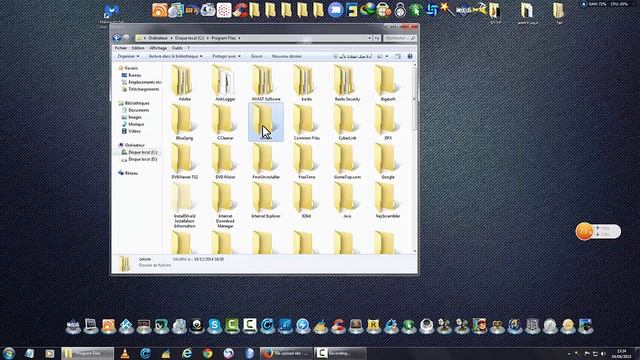
Task: Open the AntiLogger folder
Action: (x=225, y=83)
